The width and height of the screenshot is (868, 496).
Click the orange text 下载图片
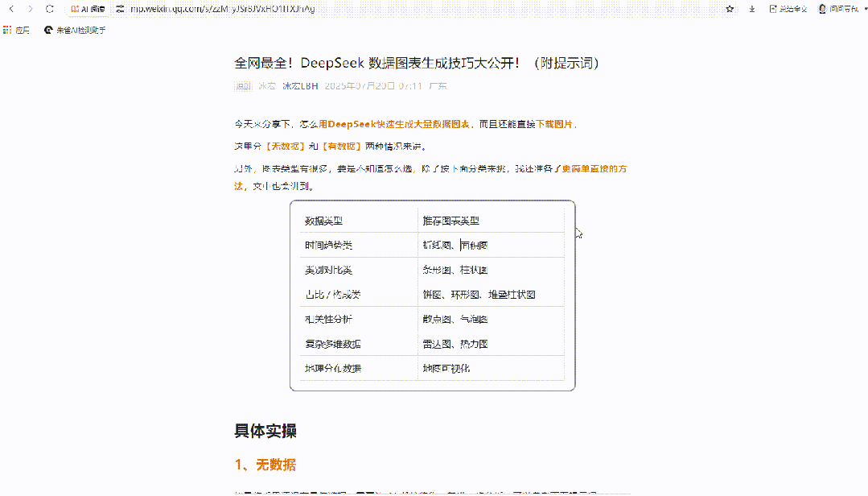pos(554,124)
